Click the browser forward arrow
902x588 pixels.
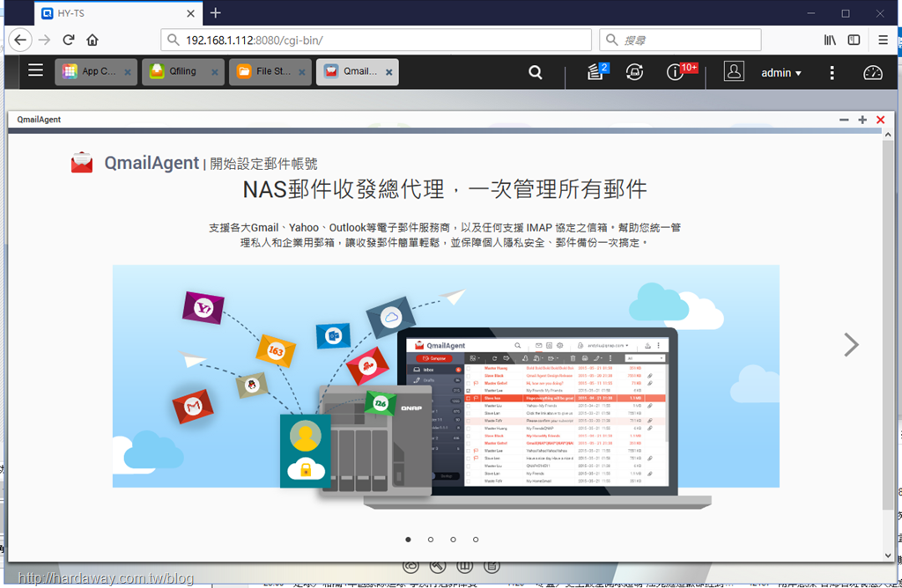click(44, 40)
